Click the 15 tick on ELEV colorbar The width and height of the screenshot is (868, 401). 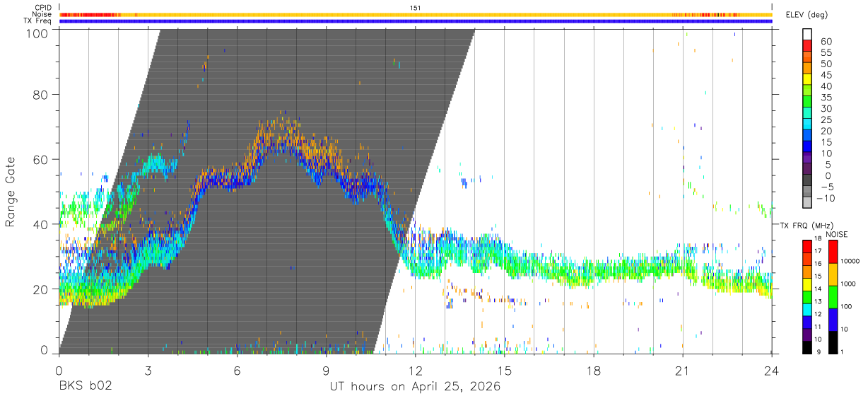pyautogui.click(x=826, y=142)
